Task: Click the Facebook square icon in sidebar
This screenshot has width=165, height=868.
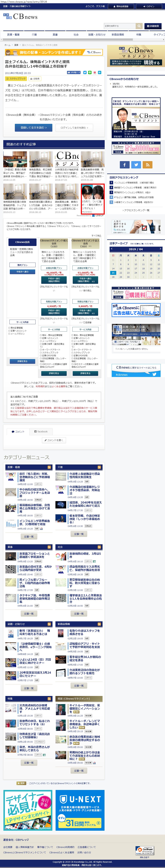Action: pos(125,164)
